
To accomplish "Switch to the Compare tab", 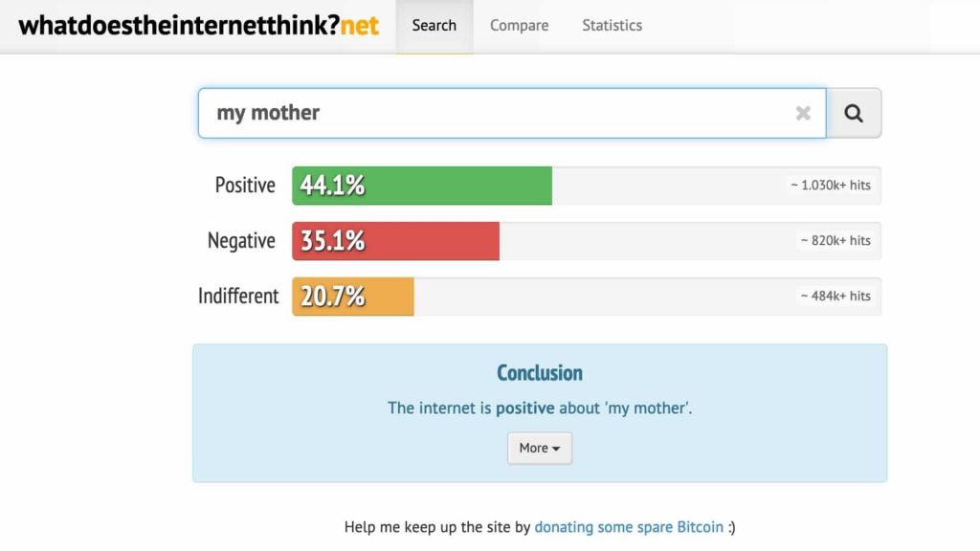I will click(519, 26).
